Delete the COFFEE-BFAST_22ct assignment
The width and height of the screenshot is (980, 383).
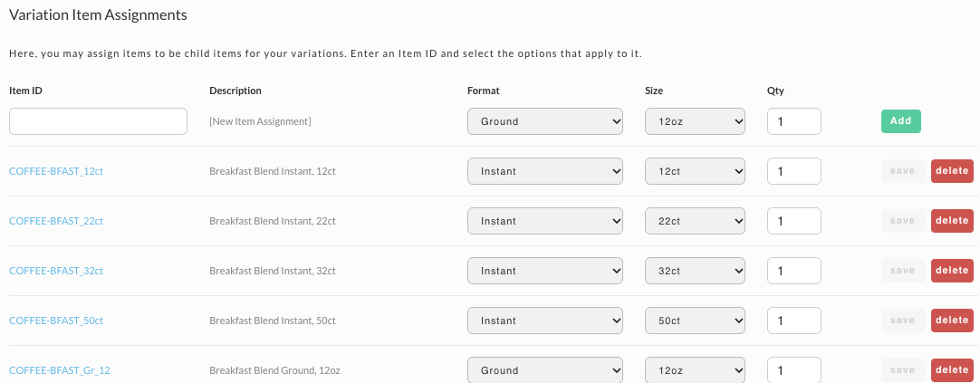[952, 221]
